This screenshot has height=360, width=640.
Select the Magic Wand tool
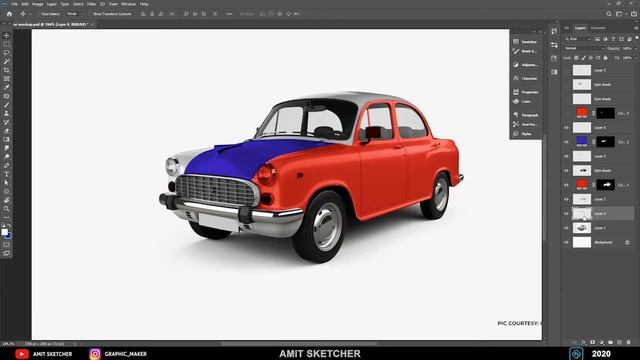(7, 61)
